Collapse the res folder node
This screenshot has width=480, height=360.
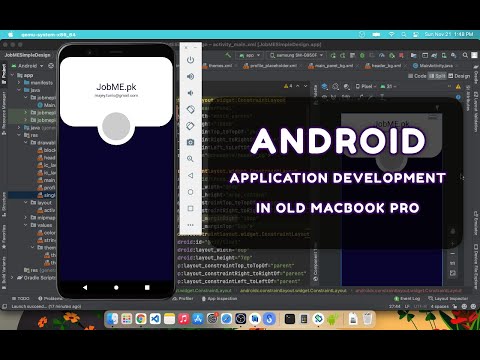[19, 135]
